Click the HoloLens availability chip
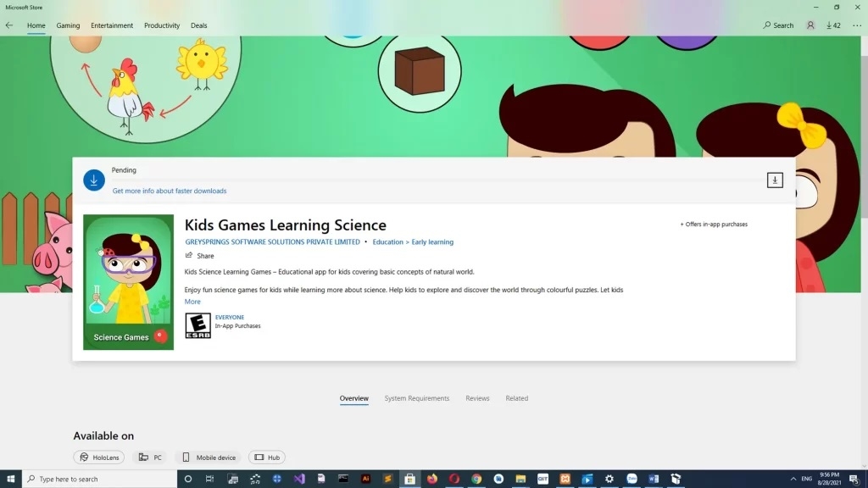 pos(99,457)
